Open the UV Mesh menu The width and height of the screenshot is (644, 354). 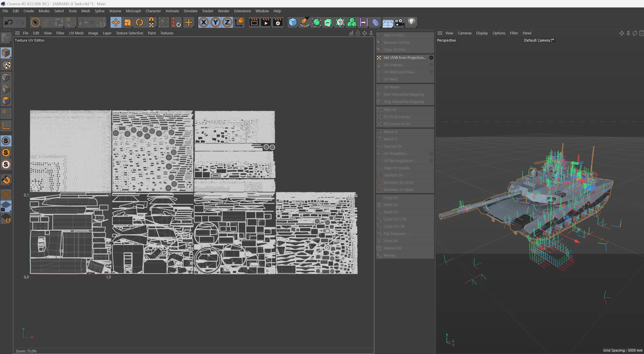76,33
